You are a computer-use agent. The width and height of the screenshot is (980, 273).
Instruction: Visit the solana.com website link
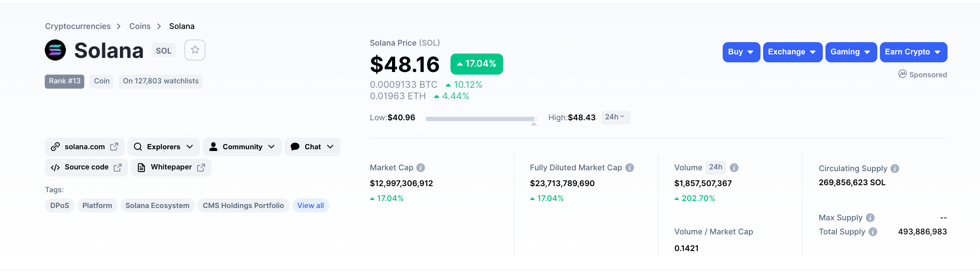[84, 147]
